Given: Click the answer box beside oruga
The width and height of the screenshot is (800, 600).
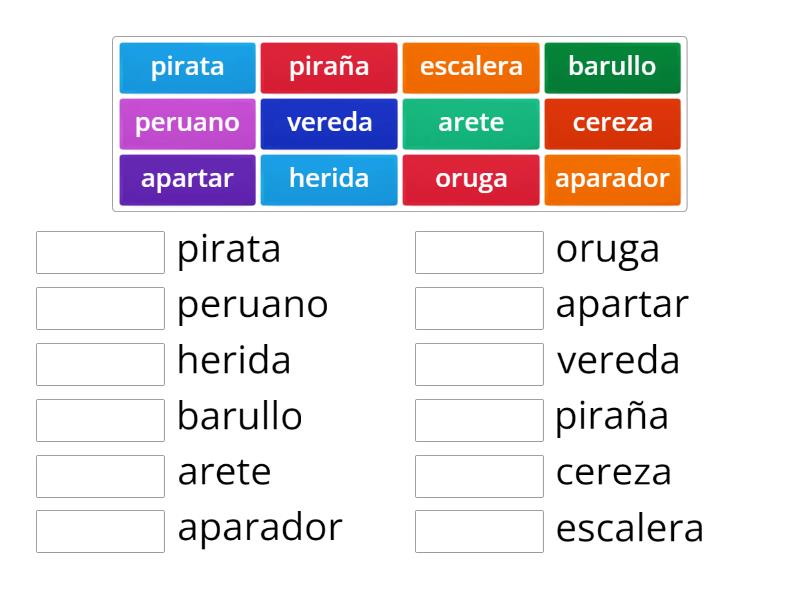Looking at the screenshot, I should coord(479,252).
